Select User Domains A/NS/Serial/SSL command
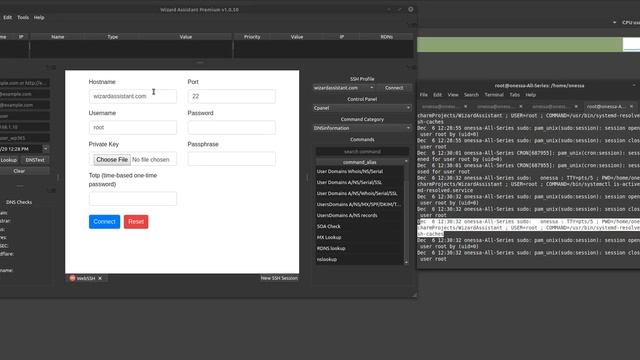This screenshot has width=640, height=360. click(x=360, y=182)
